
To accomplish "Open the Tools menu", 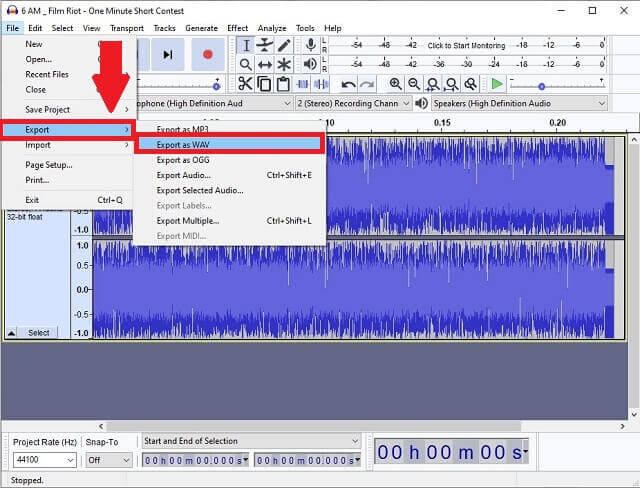I will point(305,28).
